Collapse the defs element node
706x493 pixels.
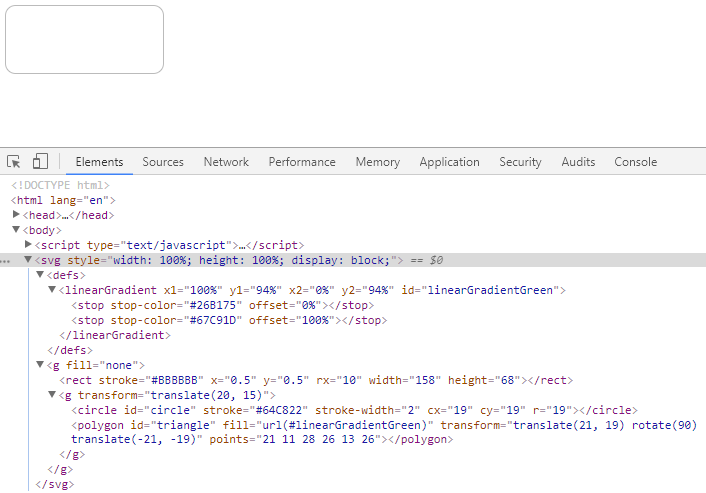[x=40, y=274]
